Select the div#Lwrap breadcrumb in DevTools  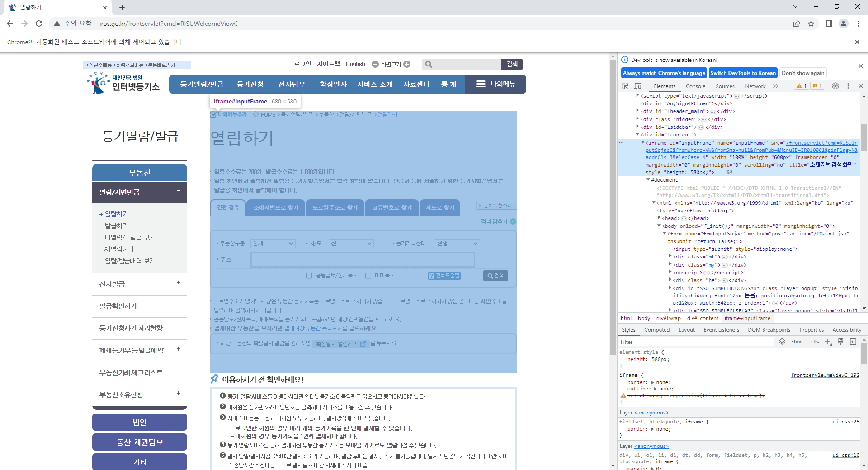[x=668, y=318]
